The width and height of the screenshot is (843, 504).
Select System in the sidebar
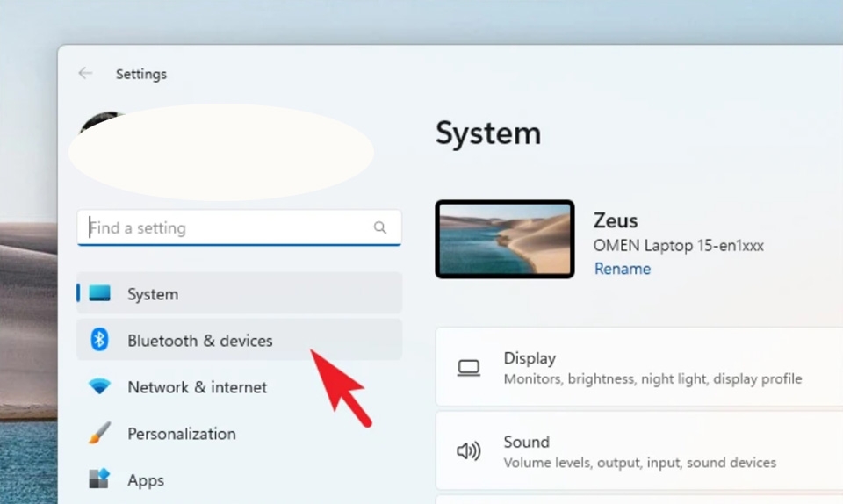click(x=239, y=293)
